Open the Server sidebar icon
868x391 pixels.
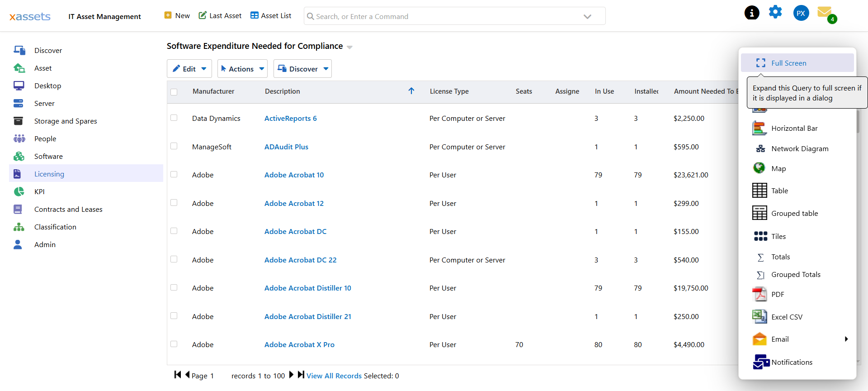pos(19,103)
